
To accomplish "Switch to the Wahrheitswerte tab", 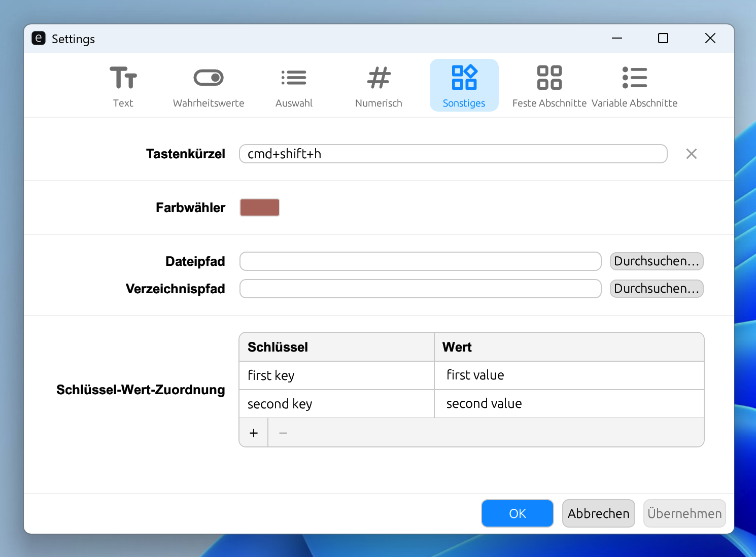I will point(209,85).
